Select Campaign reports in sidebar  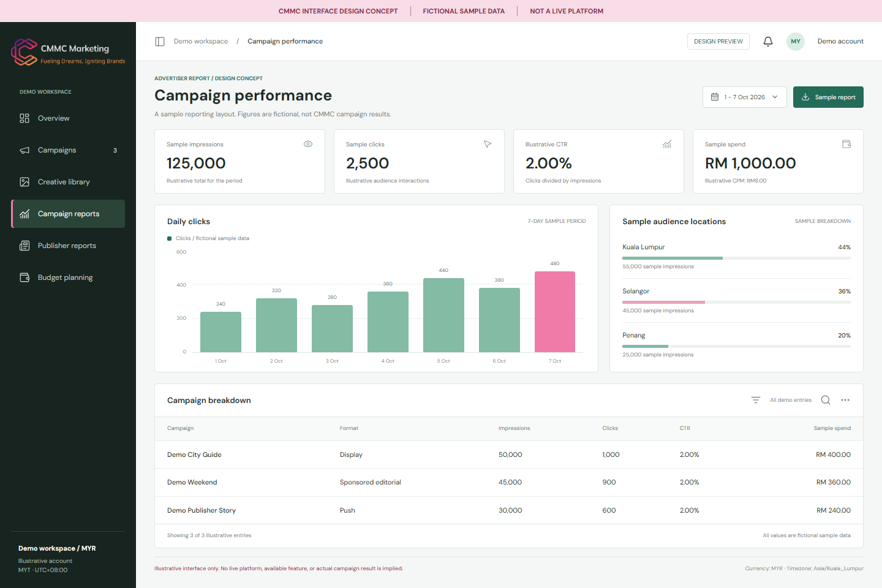coord(68,214)
